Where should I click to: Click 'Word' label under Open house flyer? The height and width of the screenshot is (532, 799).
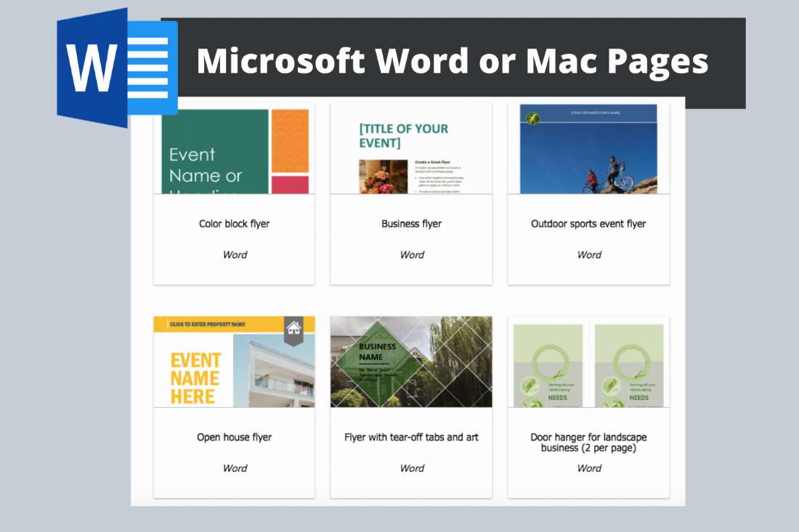(x=235, y=468)
